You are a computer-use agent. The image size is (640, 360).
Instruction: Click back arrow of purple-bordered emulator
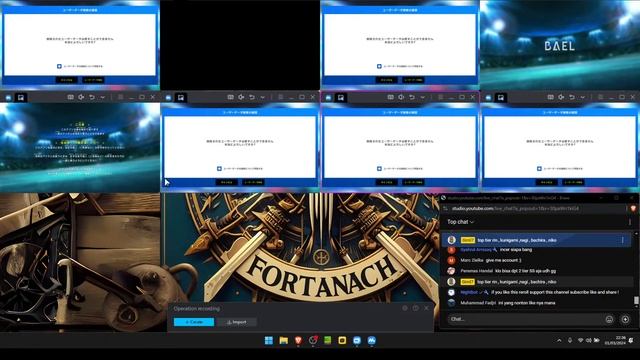(412, 97)
